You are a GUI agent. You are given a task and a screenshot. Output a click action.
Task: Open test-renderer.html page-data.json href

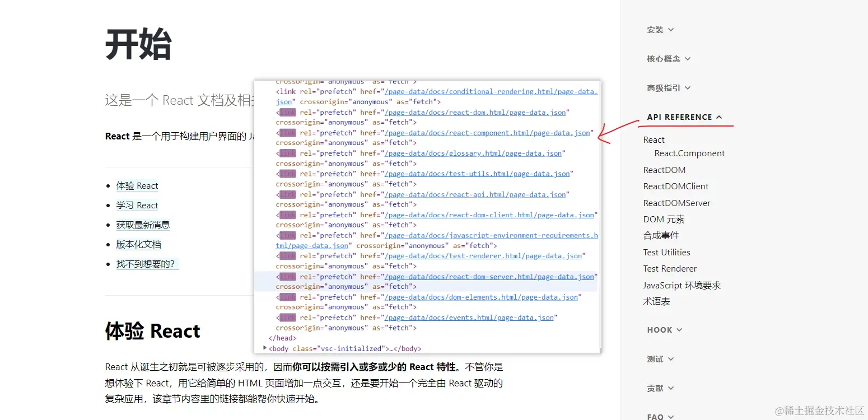[483, 256]
